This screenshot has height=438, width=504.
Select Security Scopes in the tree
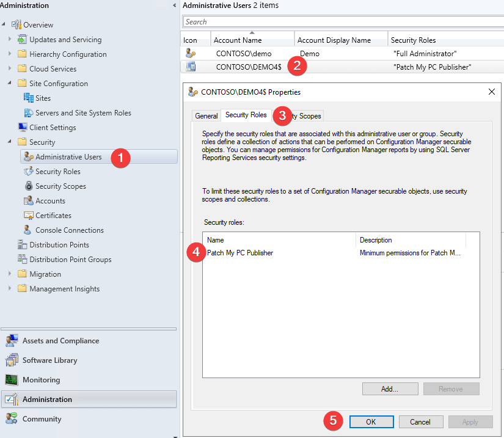click(x=60, y=186)
